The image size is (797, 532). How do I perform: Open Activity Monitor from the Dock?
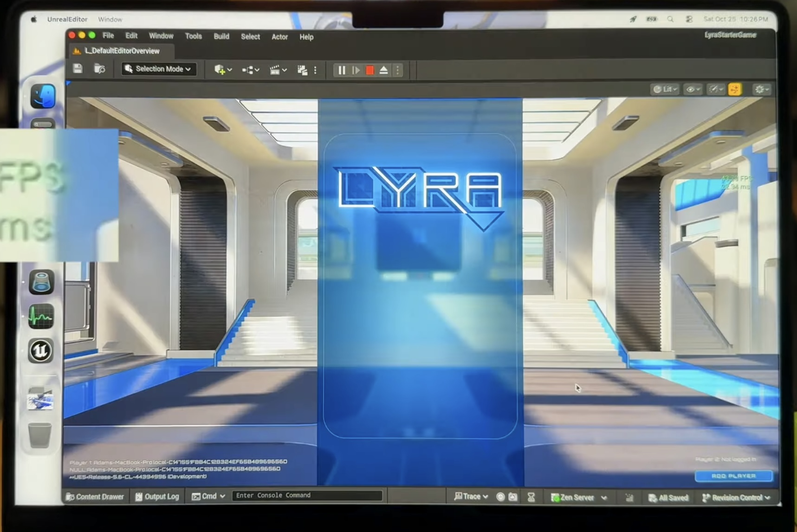click(x=41, y=316)
